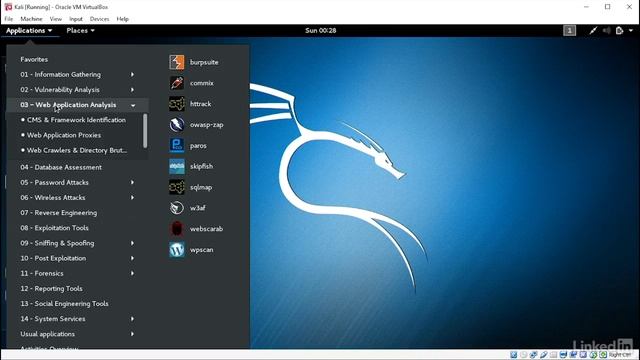Open the commix tool icon
640x360 pixels.
pyautogui.click(x=177, y=83)
